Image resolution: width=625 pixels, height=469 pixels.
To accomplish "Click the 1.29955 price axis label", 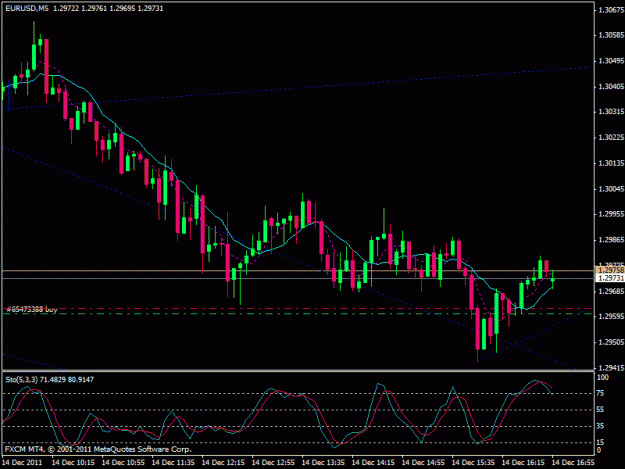I will point(611,214).
